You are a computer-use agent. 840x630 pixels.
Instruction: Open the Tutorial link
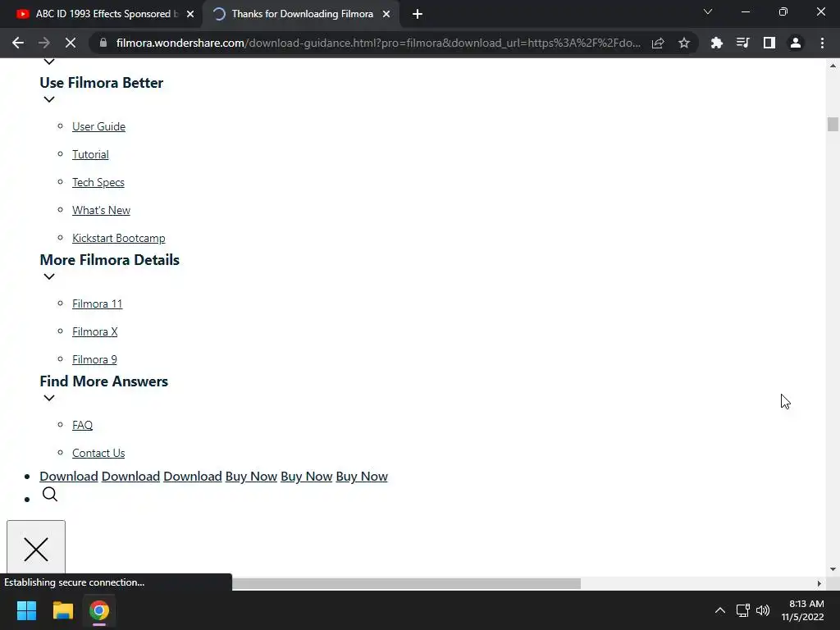90,154
